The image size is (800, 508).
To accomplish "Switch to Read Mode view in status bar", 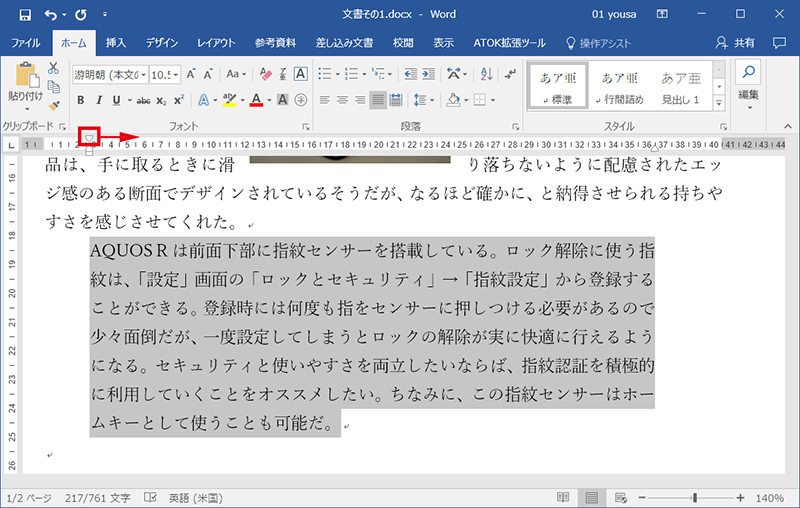I will click(563, 497).
